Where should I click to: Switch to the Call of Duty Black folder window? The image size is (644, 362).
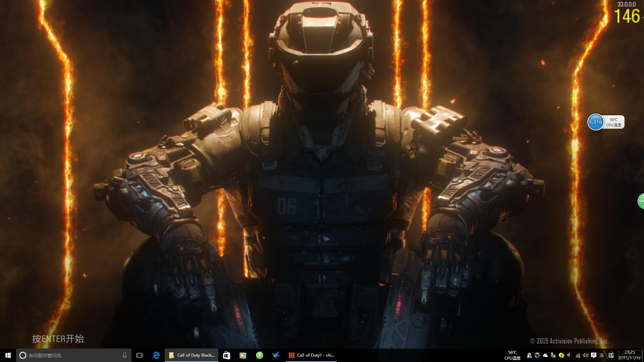pyautogui.click(x=192, y=355)
